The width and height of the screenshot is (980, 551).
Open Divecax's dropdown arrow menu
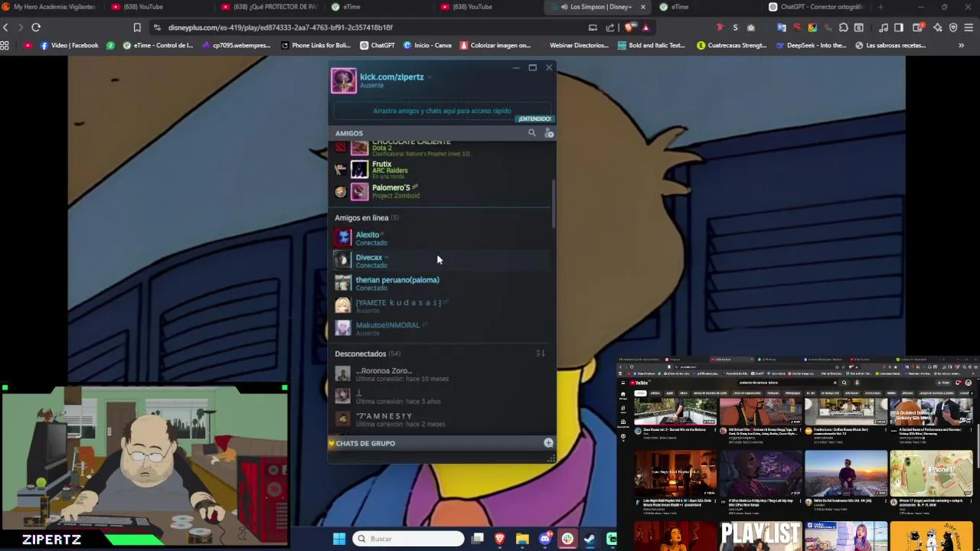click(387, 258)
